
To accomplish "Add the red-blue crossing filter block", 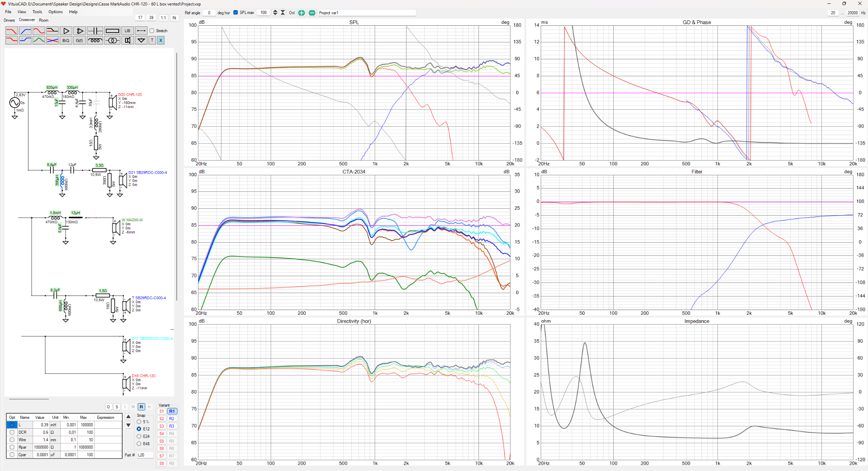I will [x=53, y=40].
